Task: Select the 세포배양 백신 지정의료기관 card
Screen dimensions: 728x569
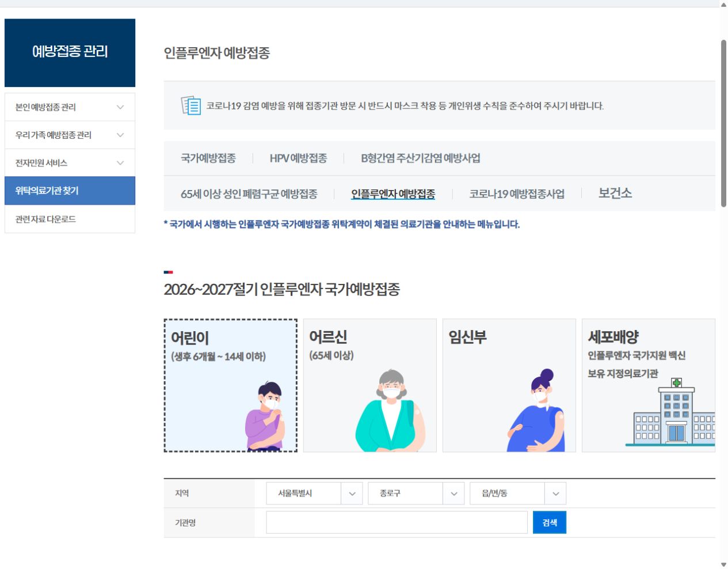Action: pyautogui.click(x=649, y=385)
